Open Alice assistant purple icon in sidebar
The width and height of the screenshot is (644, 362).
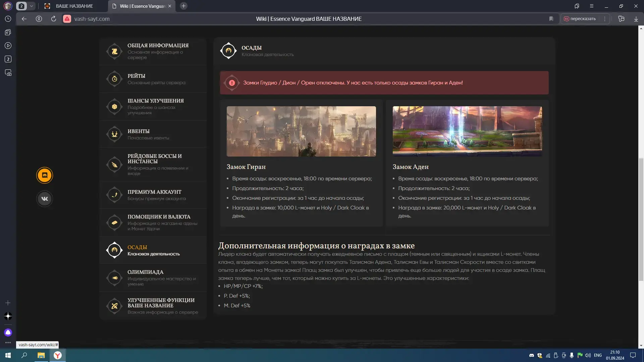pos(8,333)
